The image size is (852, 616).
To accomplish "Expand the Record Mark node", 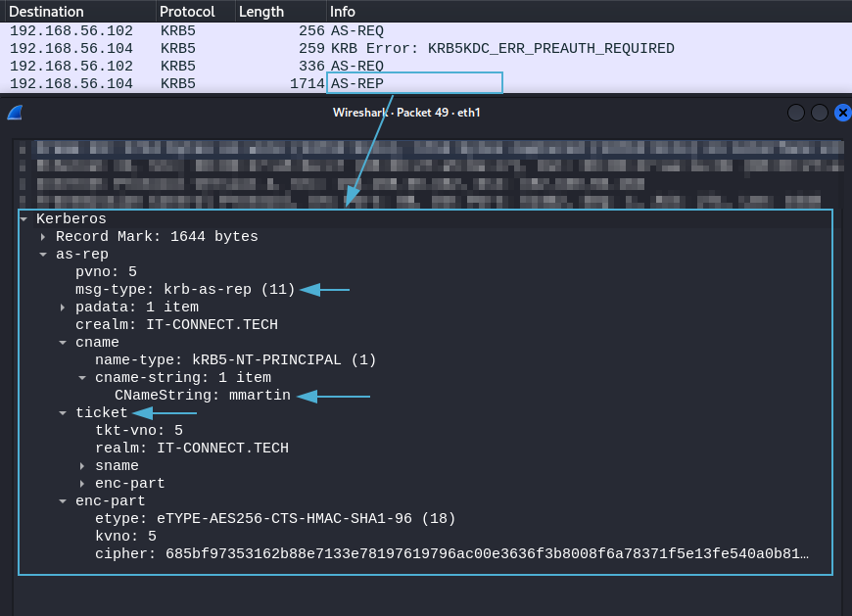I will coord(44,237).
